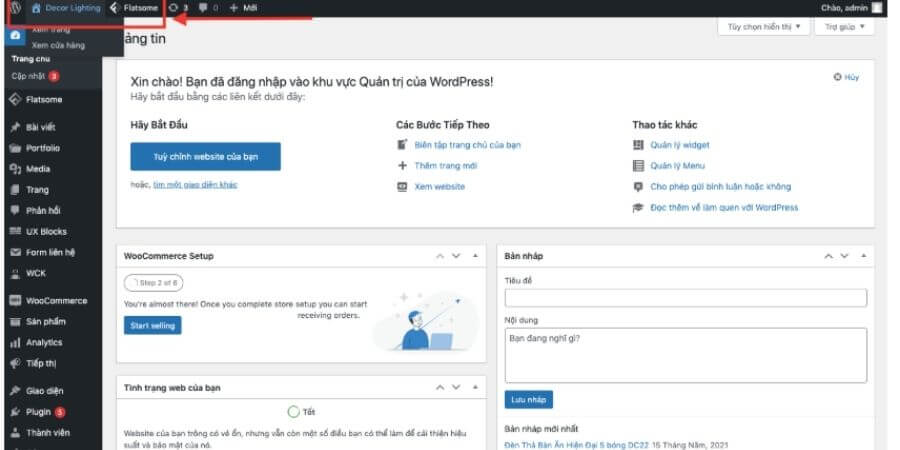The width and height of the screenshot is (900, 450).
Task: Open draft Đèn Thả Bàn Ăn Hiện Đại link
Action: pyautogui.click(x=577, y=445)
